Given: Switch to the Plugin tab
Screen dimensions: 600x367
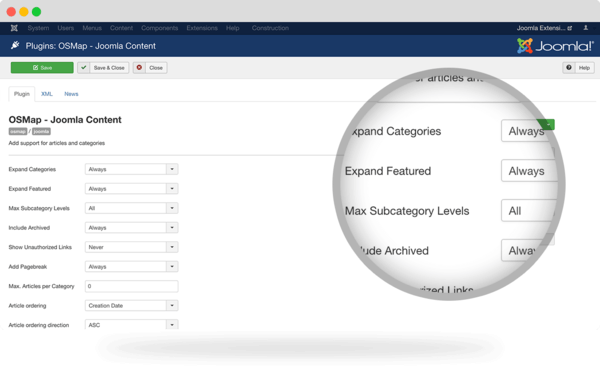Looking at the screenshot, I should 22,94.
